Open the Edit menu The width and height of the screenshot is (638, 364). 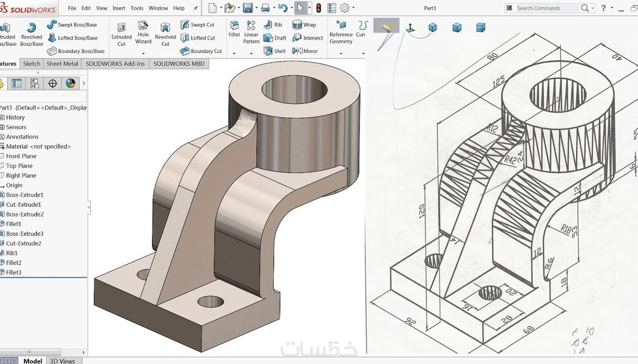tap(86, 8)
